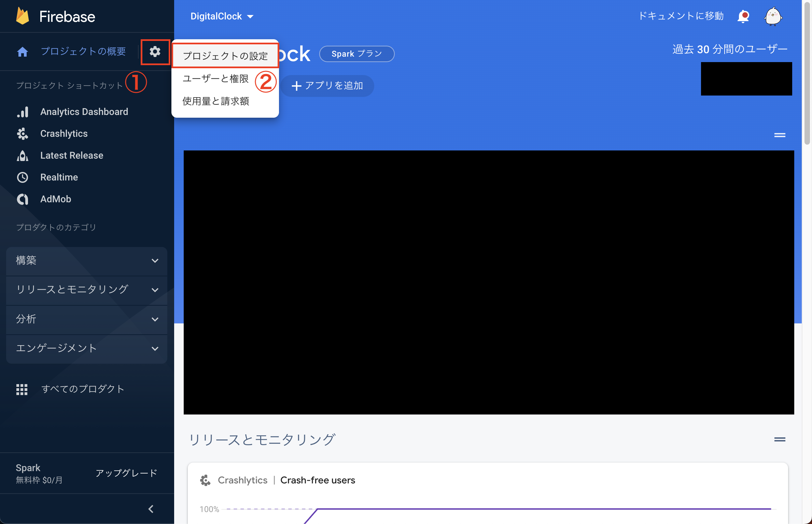
Task: Select the Crashlytics sidebar icon
Action: (22, 133)
